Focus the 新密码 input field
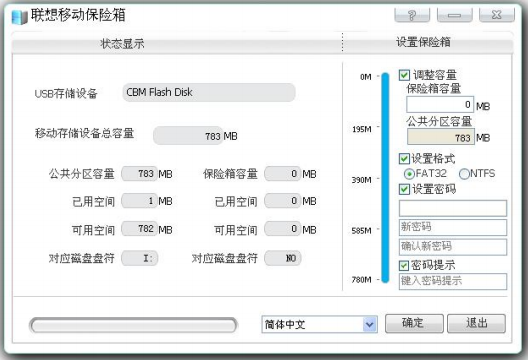The height and width of the screenshot is (360, 528). 453,227
